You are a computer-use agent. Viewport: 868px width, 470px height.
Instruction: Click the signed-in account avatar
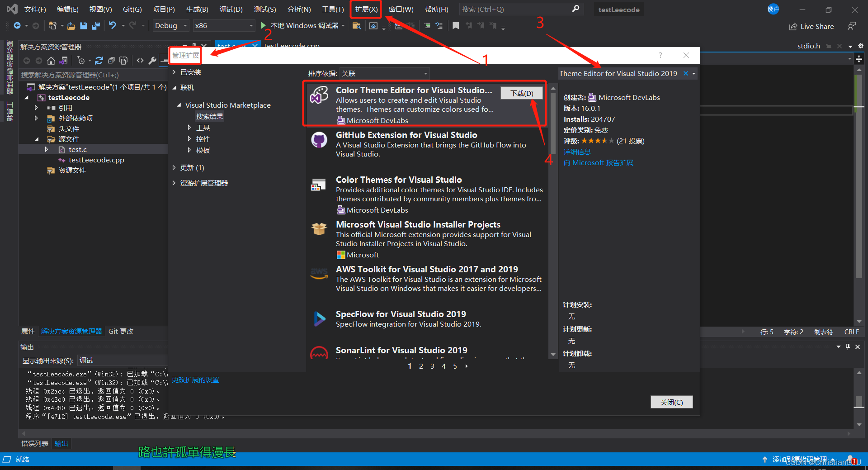pos(773,9)
